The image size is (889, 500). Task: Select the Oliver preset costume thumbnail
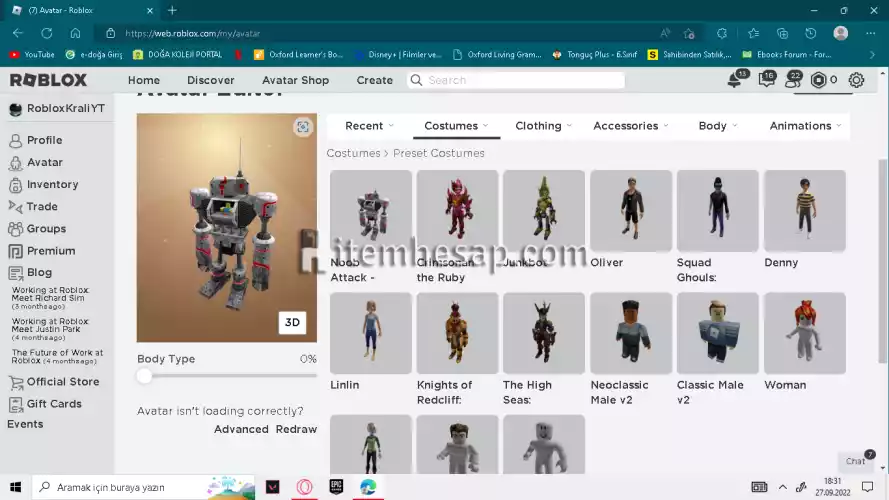(631, 211)
